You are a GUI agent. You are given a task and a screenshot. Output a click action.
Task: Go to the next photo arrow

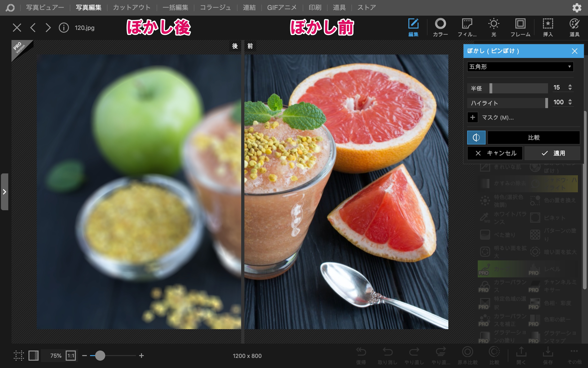click(x=48, y=28)
